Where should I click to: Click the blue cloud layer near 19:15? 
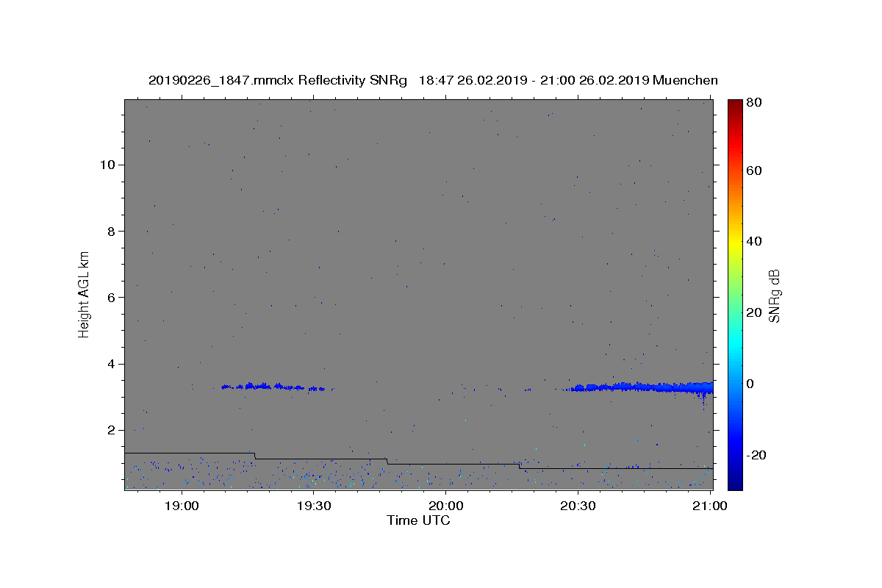coord(273,387)
